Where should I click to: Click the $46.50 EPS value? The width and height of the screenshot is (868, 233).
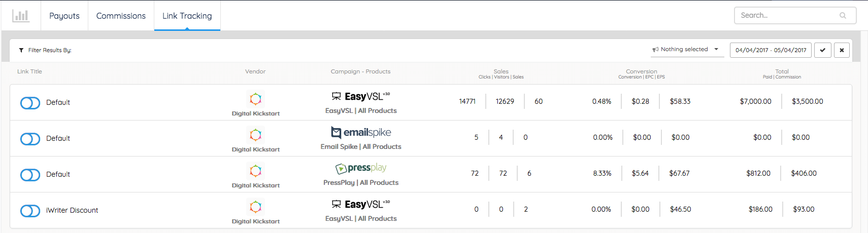point(681,209)
